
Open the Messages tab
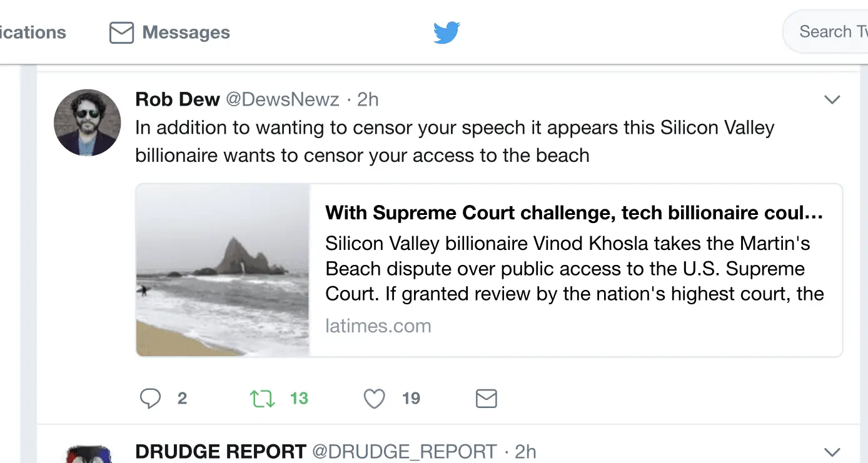tap(170, 32)
